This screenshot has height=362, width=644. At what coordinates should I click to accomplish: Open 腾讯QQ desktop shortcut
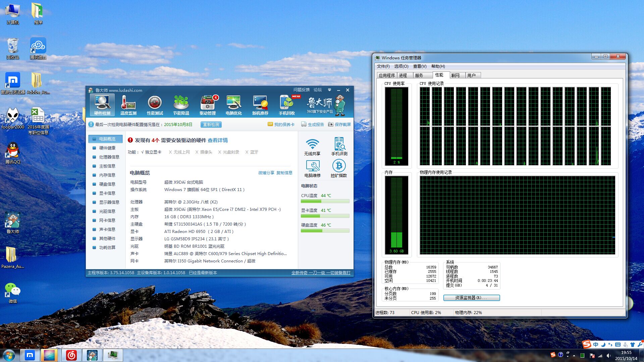point(13,153)
